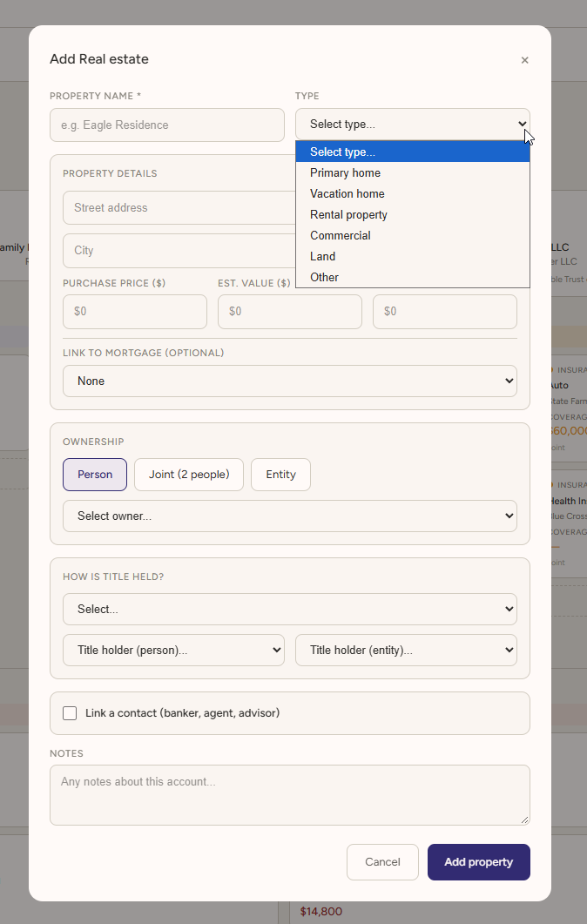Screen dimensions: 587x924
Task: Select Other as property type
Action: [x=413, y=277]
